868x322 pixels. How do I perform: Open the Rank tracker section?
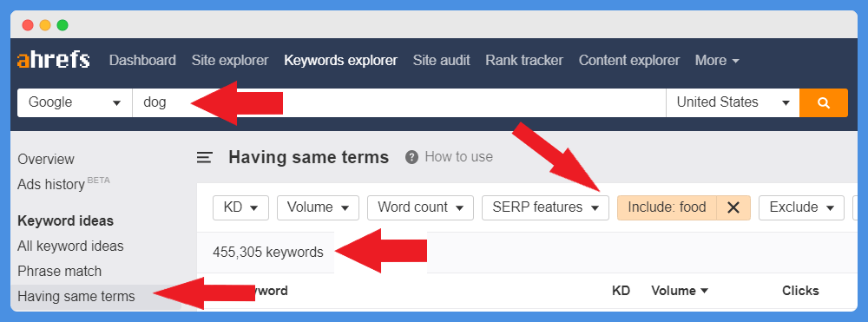tap(524, 60)
